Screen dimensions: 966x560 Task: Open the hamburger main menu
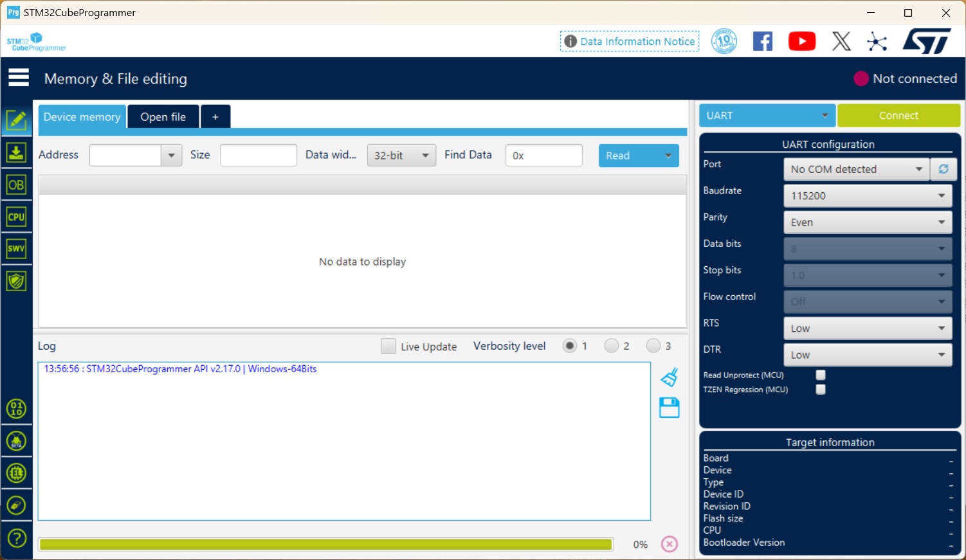(19, 78)
